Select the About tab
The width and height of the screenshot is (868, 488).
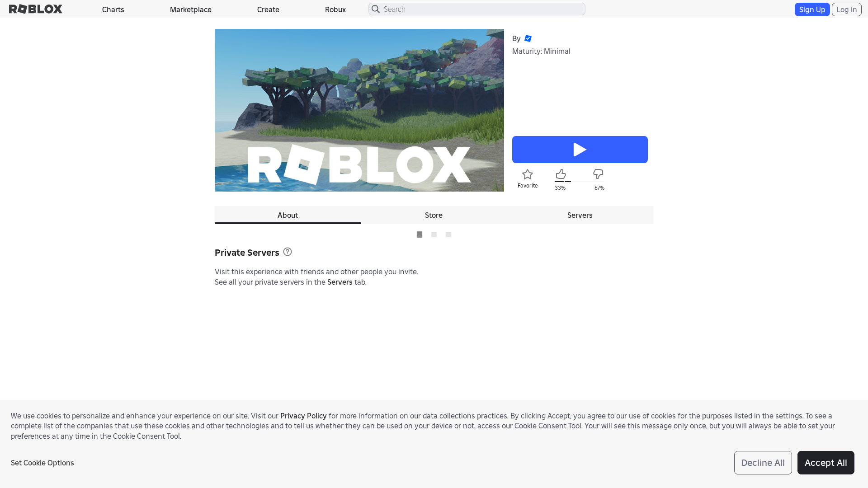[x=288, y=215]
